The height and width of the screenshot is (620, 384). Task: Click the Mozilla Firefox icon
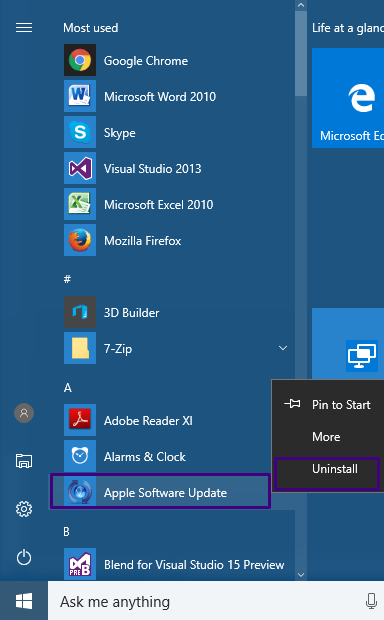coord(80,240)
